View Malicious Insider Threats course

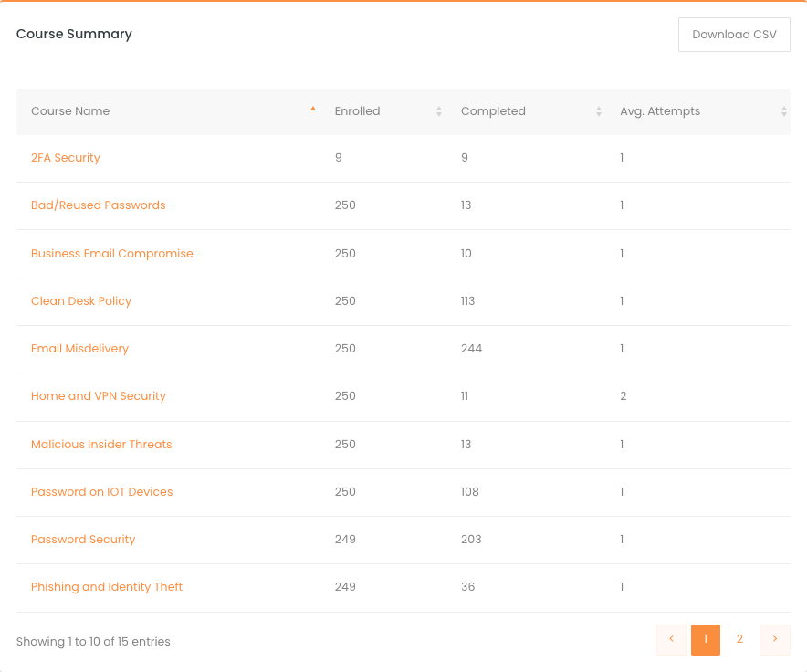click(x=100, y=445)
